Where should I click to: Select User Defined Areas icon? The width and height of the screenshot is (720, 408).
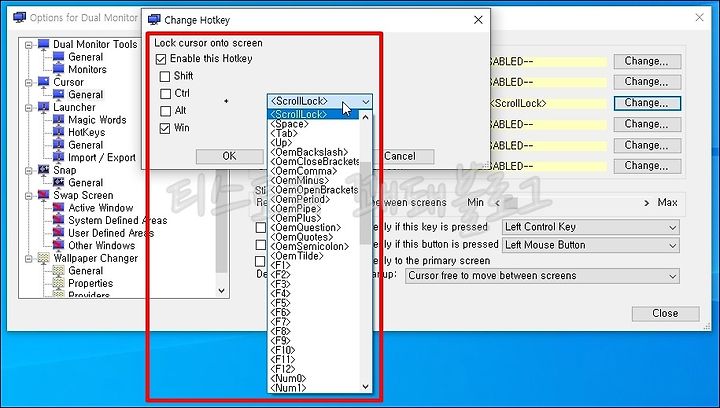(x=59, y=233)
